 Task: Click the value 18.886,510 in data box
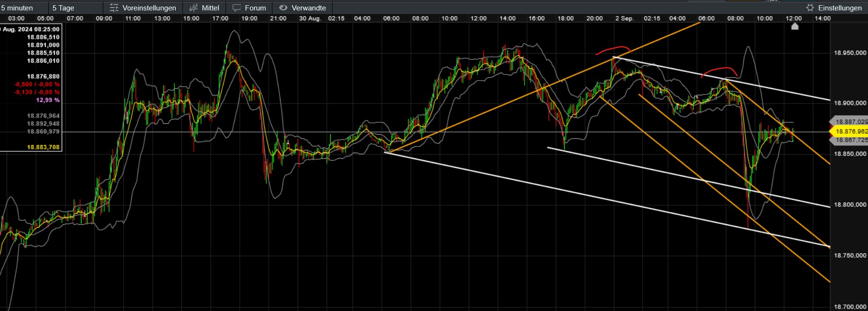coord(43,37)
